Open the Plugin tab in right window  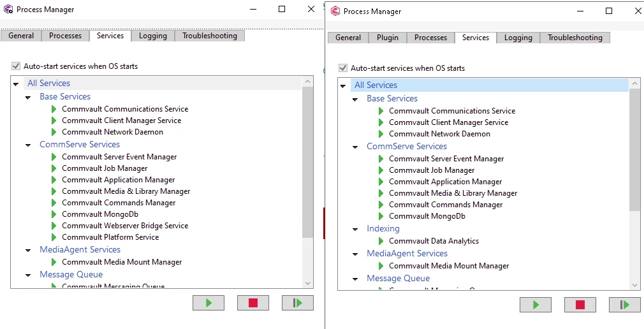point(388,38)
